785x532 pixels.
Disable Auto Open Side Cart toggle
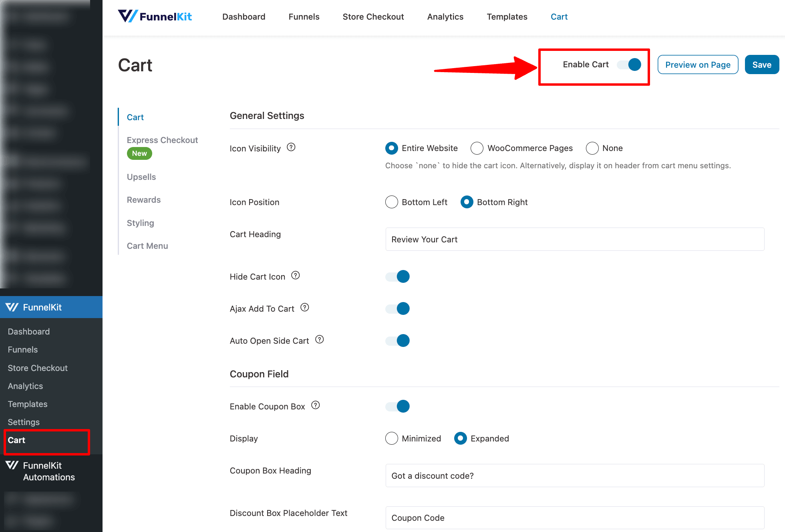point(397,341)
